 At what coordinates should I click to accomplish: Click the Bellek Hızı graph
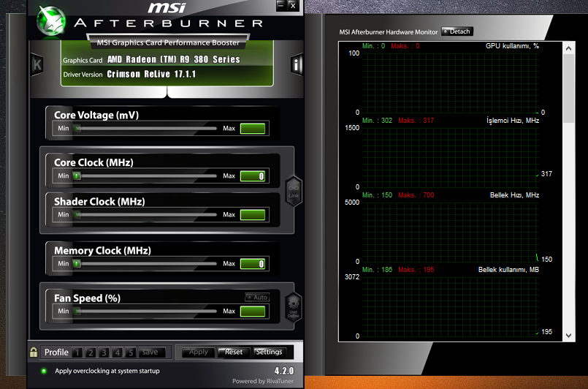point(451,232)
